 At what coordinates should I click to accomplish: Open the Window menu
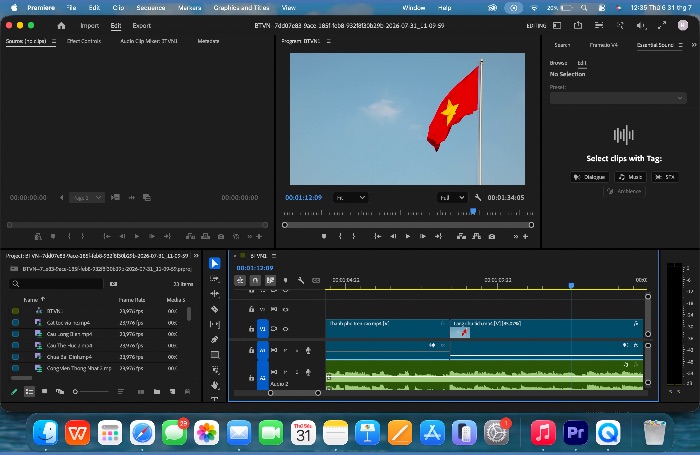point(413,8)
